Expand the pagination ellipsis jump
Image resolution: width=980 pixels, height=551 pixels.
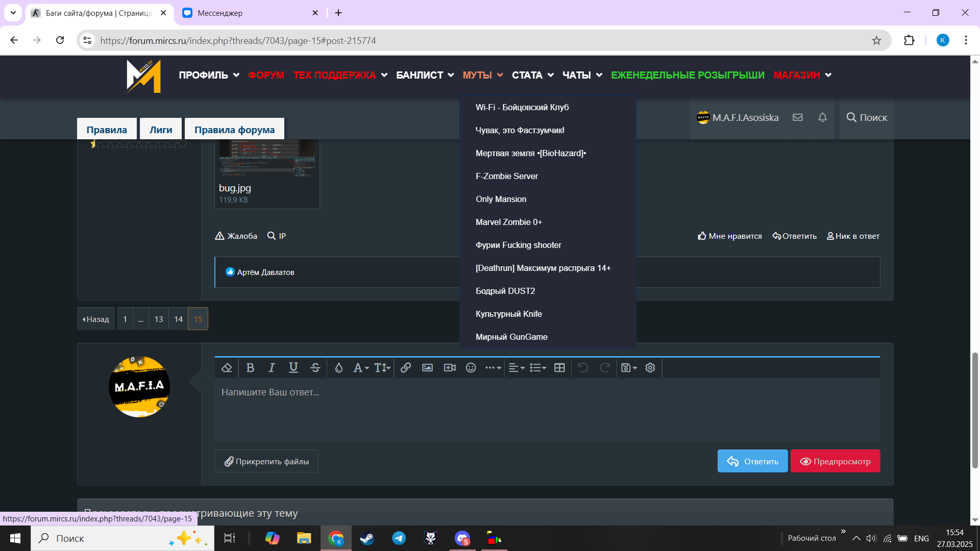tap(141, 319)
